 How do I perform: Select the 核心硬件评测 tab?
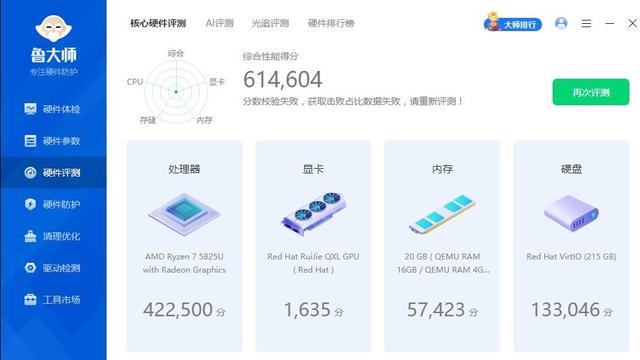[158, 23]
